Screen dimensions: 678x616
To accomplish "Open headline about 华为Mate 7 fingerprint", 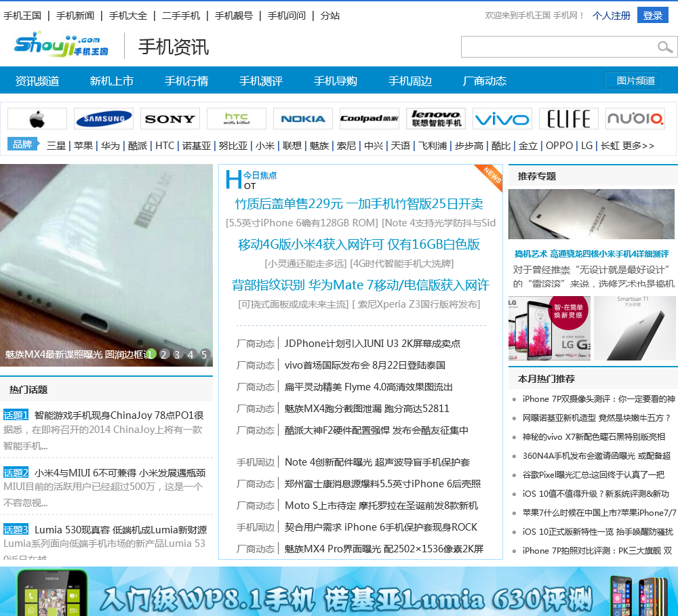I will (360, 285).
